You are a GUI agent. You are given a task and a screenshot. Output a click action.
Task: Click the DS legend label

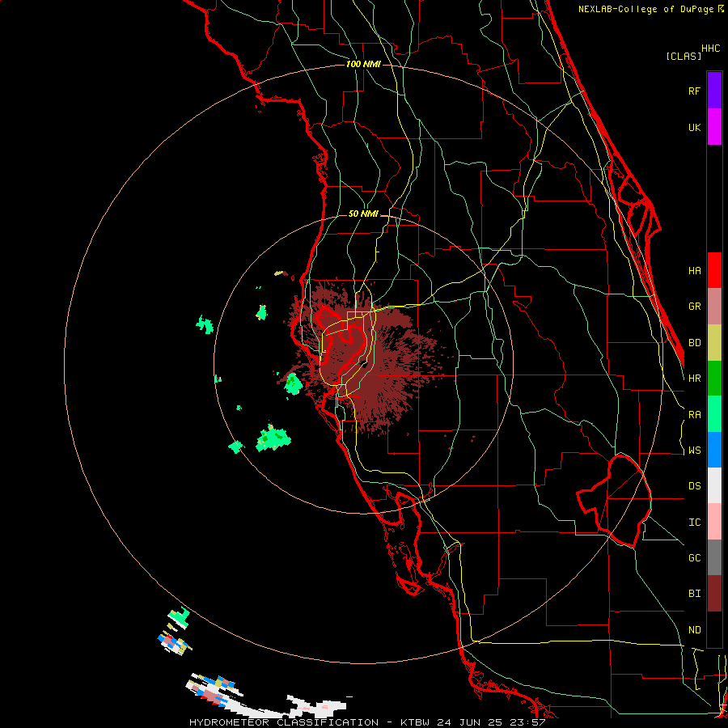click(x=694, y=486)
